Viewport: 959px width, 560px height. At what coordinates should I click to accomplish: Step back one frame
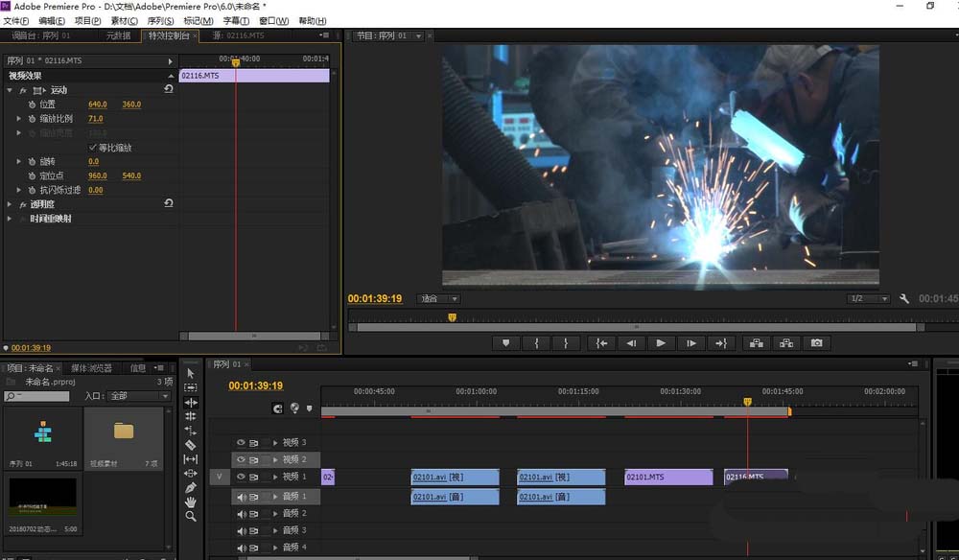point(631,343)
